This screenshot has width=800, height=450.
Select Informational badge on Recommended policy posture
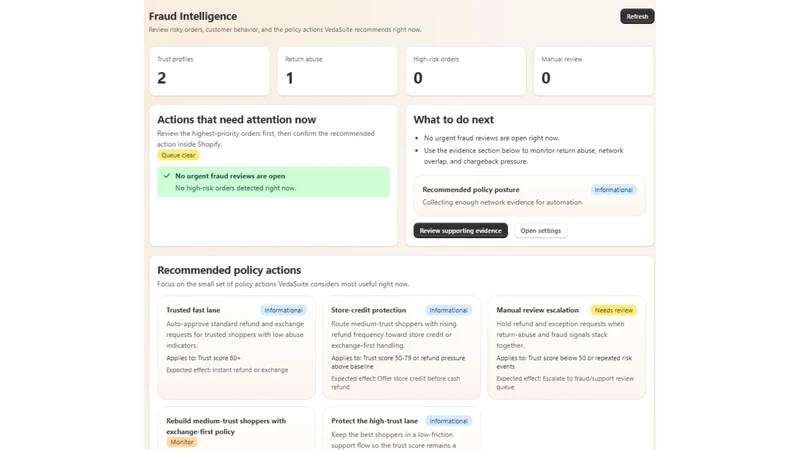pyautogui.click(x=613, y=190)
